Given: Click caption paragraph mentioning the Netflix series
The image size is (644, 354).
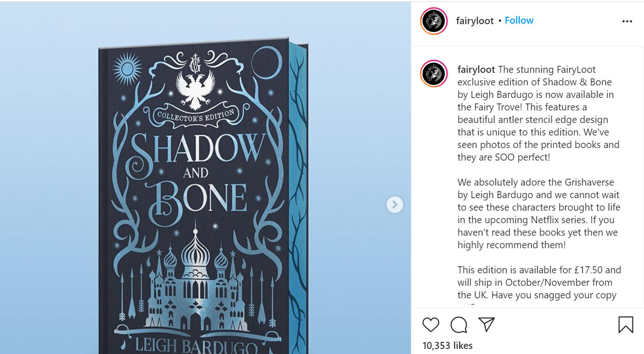Looking at the screenshot, I should pos(539,213).
